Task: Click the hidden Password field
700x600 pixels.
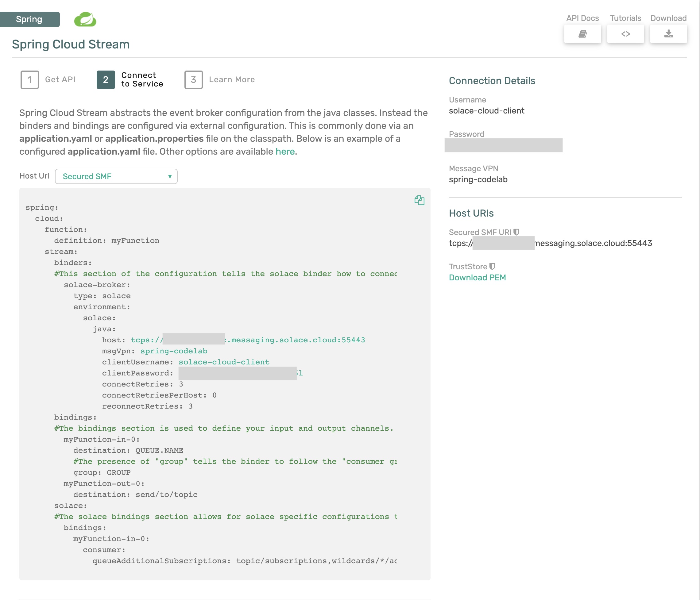Action: point(503,145)
